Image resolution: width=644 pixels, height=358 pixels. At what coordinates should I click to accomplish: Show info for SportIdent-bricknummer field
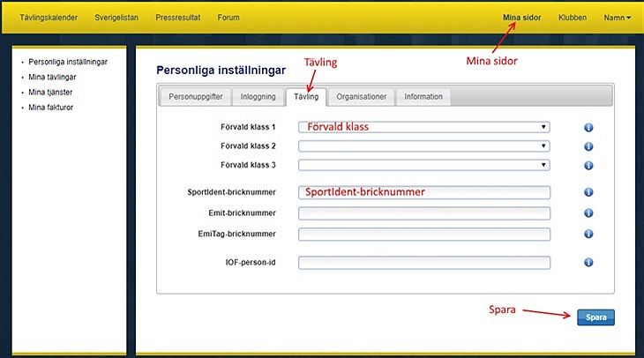[x=588, y=192]
